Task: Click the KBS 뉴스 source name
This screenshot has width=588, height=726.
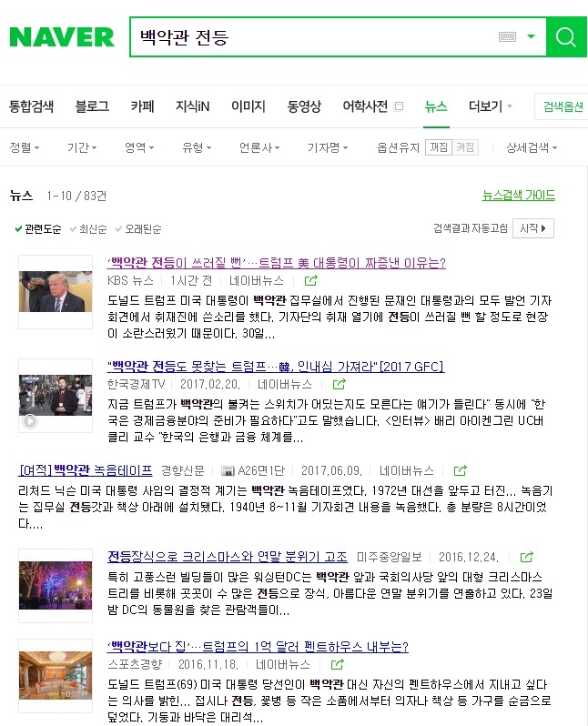Action: pos(130,280)
